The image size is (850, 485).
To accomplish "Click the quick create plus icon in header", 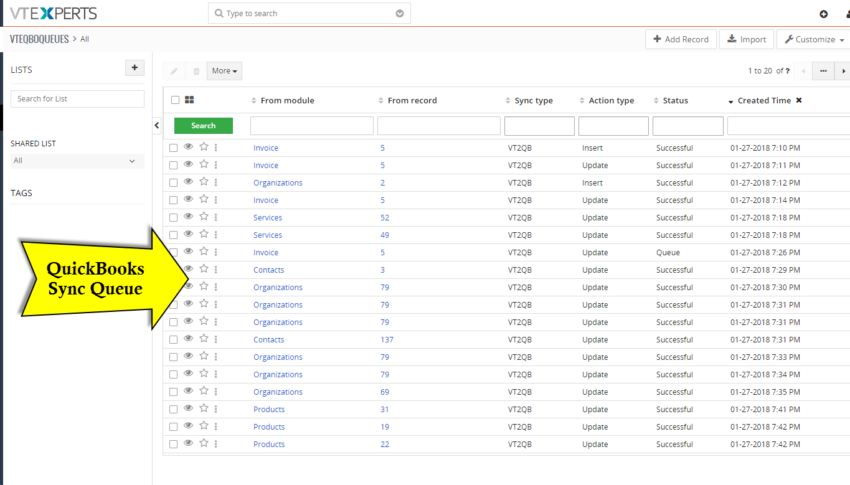I will click(x=823, y=14).
